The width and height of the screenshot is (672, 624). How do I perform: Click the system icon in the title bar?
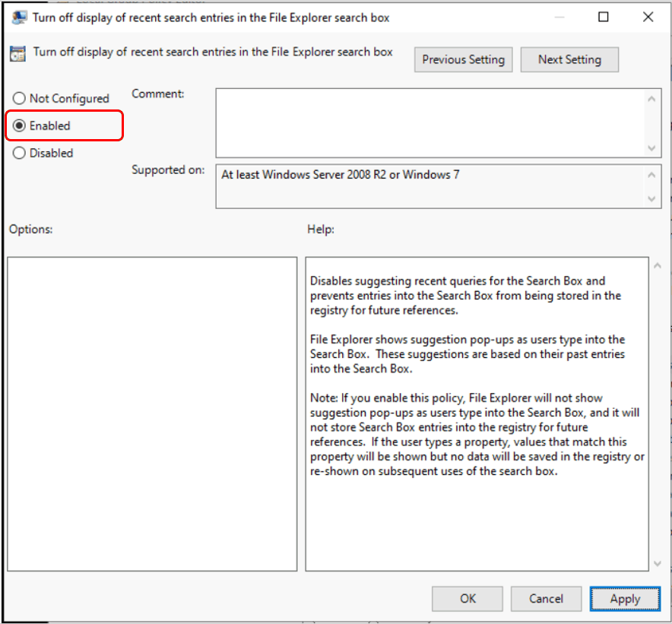(18, 17)
